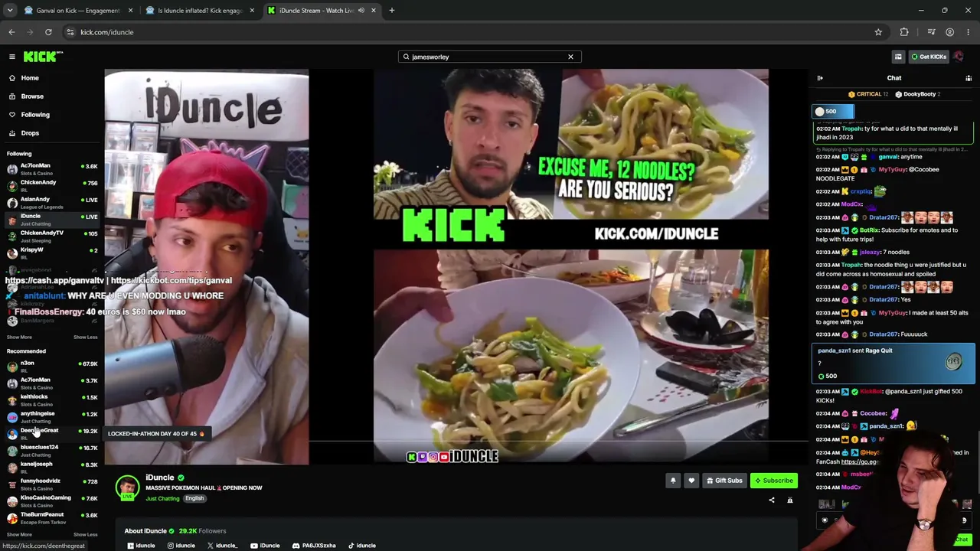Collapse Following list with Show Less
Screen dimensions: 980x551
pyautogui.click(x=85, y=337)
